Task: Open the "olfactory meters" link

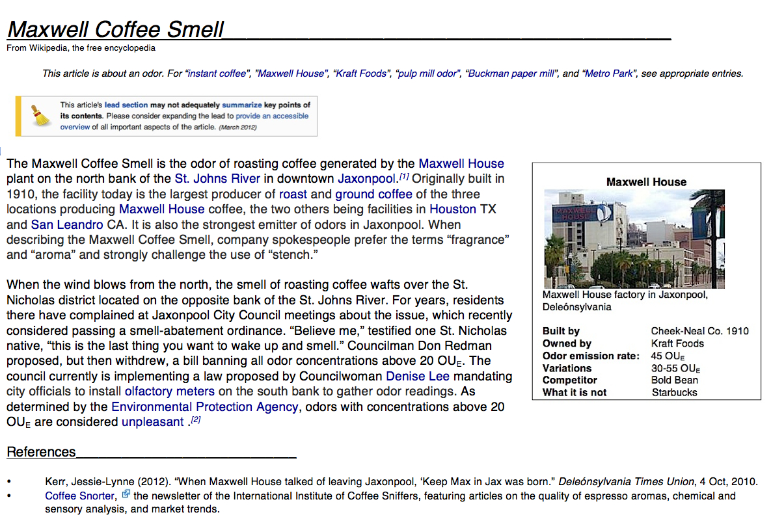Action: pyautogui.click(x=169, y=392)
